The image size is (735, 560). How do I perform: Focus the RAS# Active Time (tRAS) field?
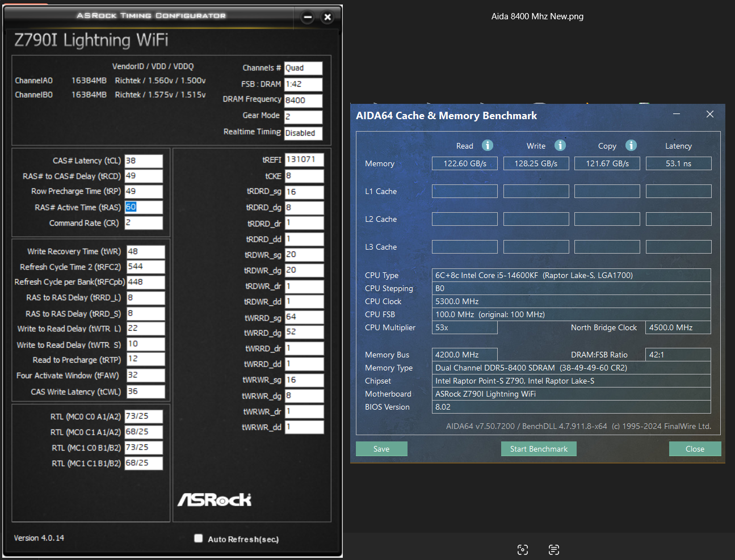click(144, 207)
